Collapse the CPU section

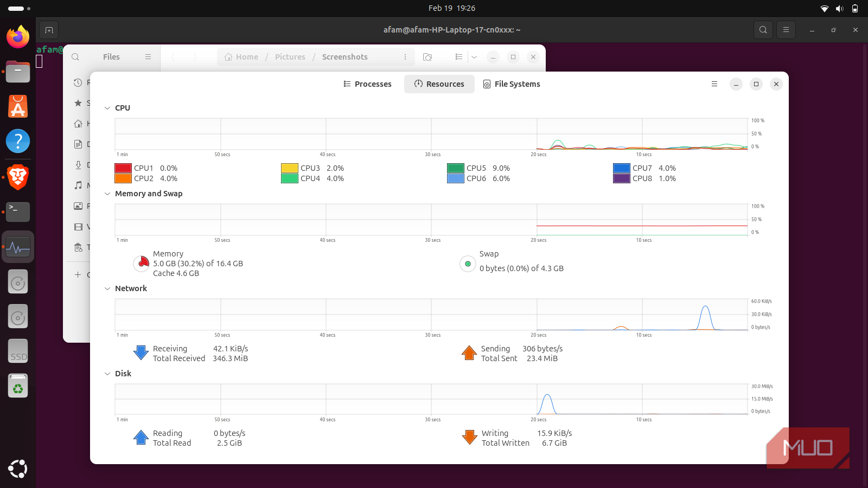(107, 108)
